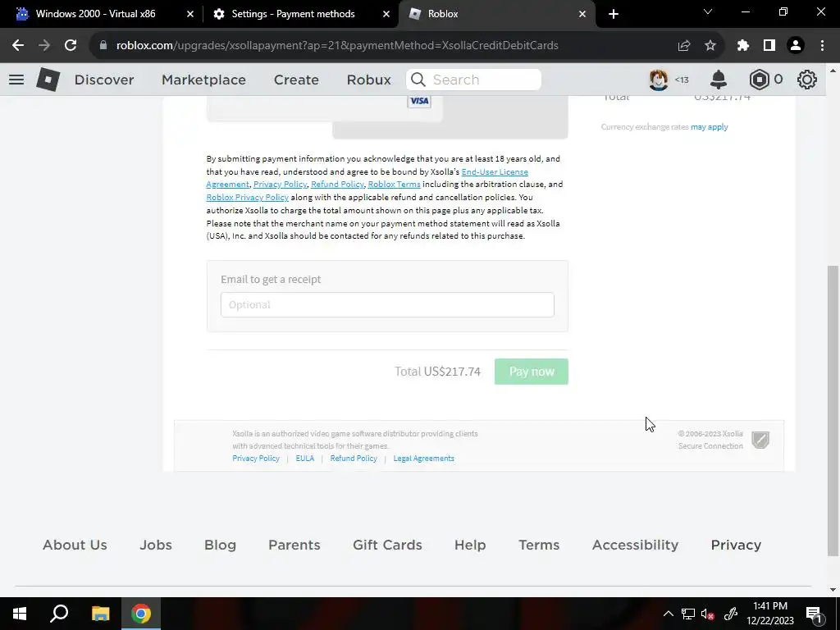Open Terms footer link
The height and width of the screenshot is (630, 840).
(539, 545)
